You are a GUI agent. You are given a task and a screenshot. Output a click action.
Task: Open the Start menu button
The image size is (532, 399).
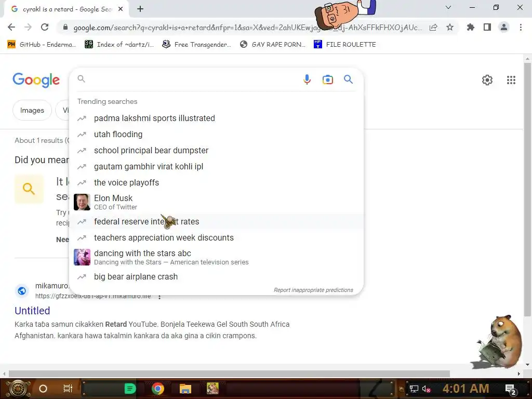[x=18, y=389]
